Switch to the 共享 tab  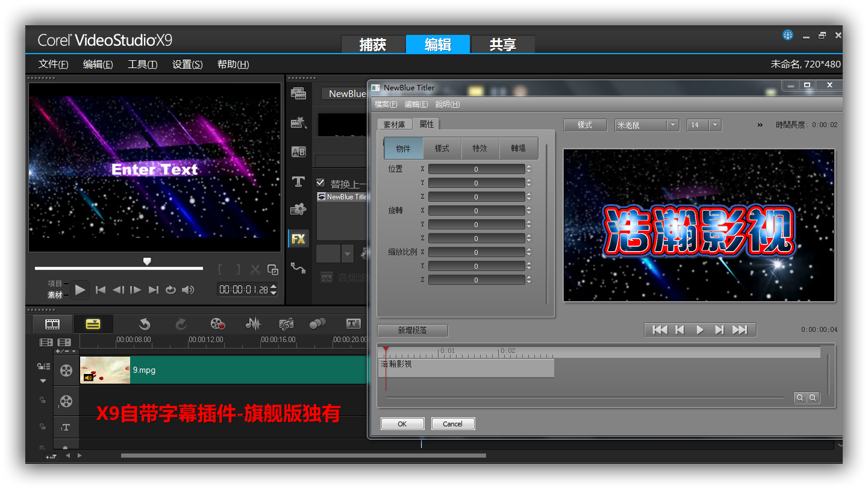(x=502, y=45)
